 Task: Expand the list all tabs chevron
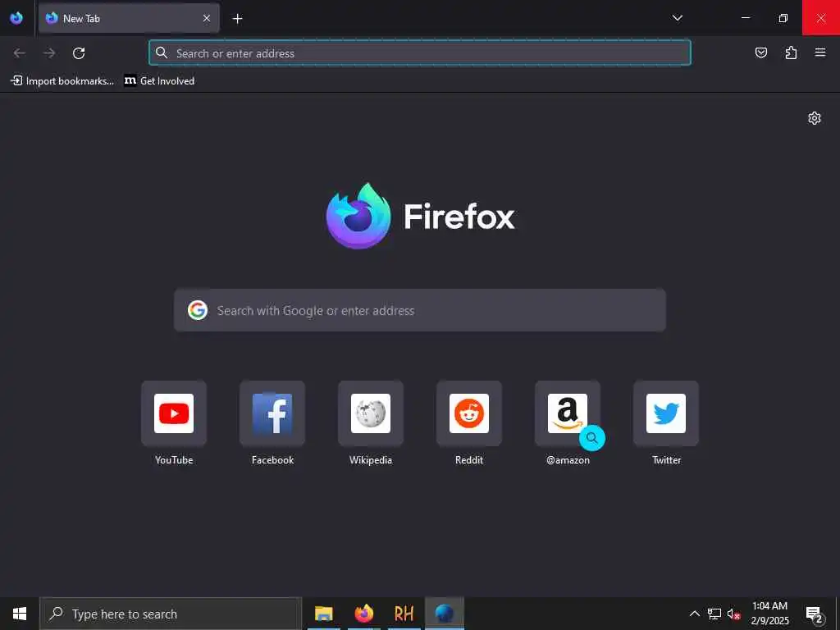[x=677, y=18]
